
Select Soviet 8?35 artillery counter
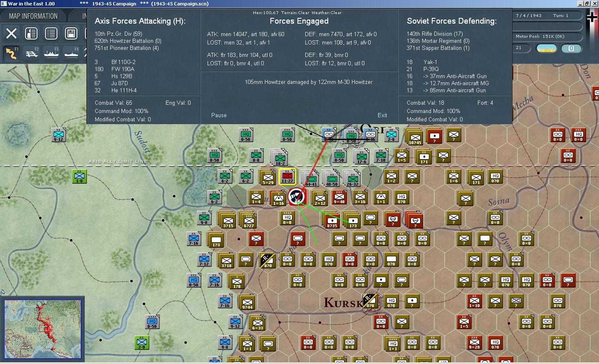coord(332,220)
